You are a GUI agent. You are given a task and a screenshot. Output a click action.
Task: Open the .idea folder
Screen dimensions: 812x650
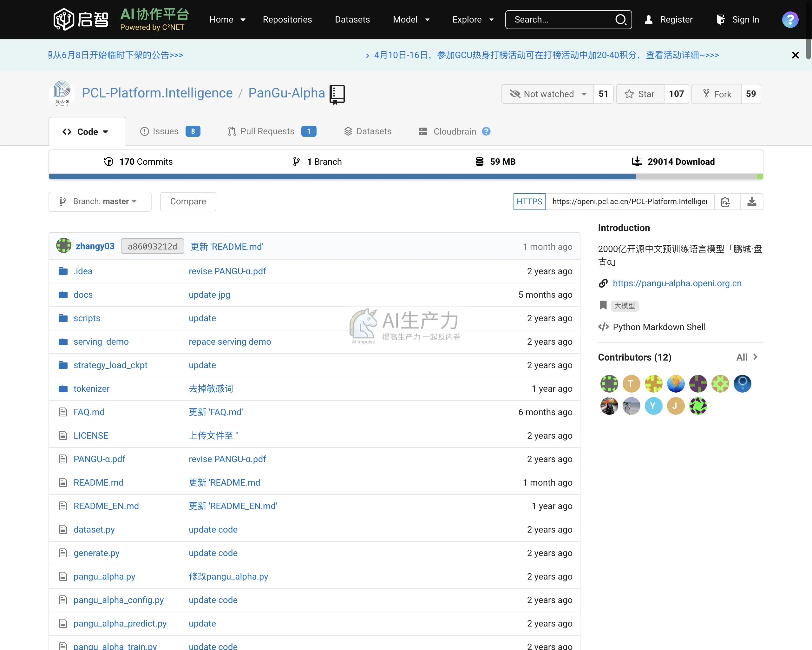[x=83, y=271]
